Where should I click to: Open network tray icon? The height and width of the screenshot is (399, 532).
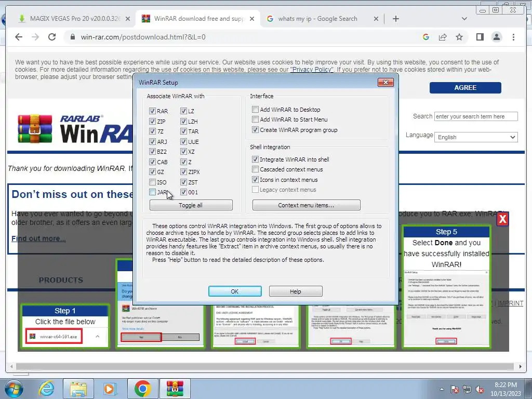467,389
